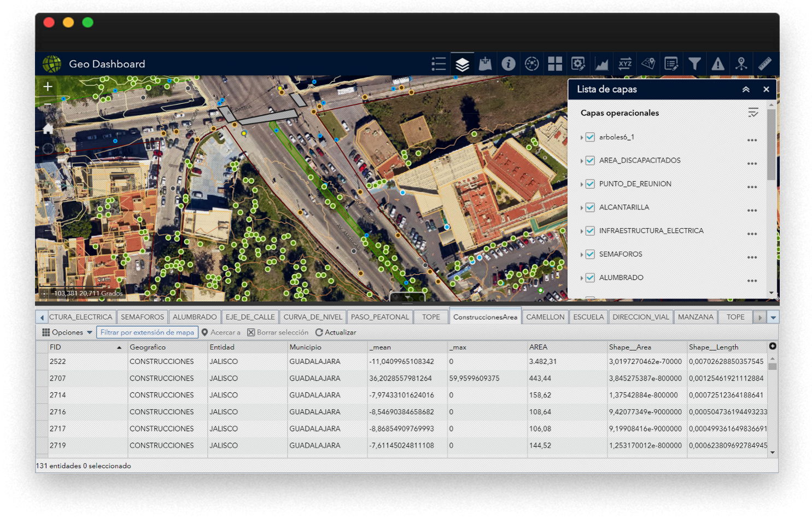
Task: Switch to the CAMELLON table tab
Action: [545, 317]
